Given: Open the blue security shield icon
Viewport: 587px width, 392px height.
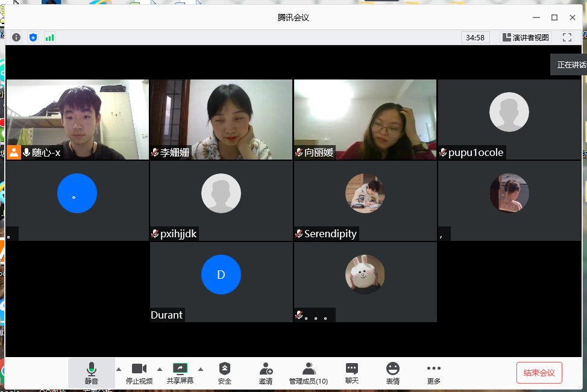Looking at the screenshot, I should point(33,37).
